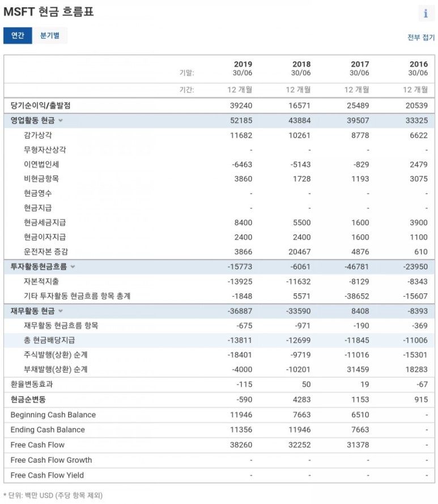Select the Ending Cash Balance row label
The image size is (438, 504).
coord(48,430)
